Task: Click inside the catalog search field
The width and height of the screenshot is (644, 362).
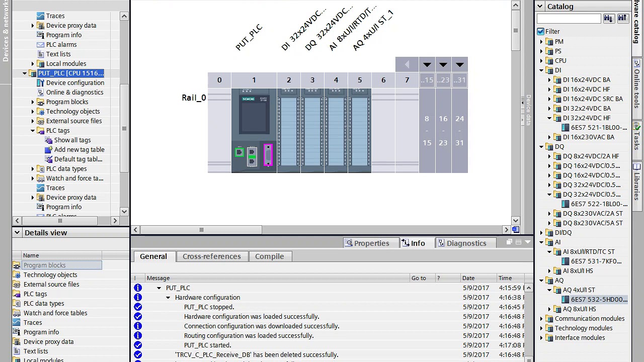Action: 569,19
